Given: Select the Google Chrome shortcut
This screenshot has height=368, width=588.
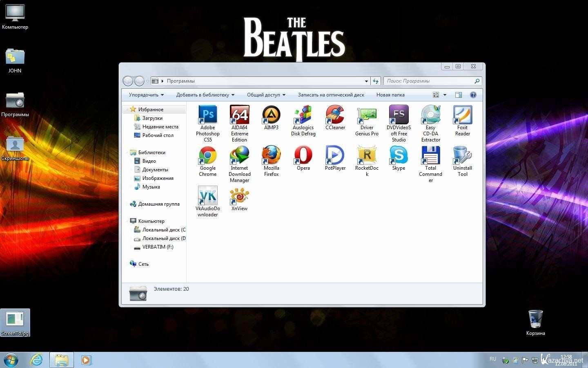Looking at the screenshot, I should click(x=207, y=156).
